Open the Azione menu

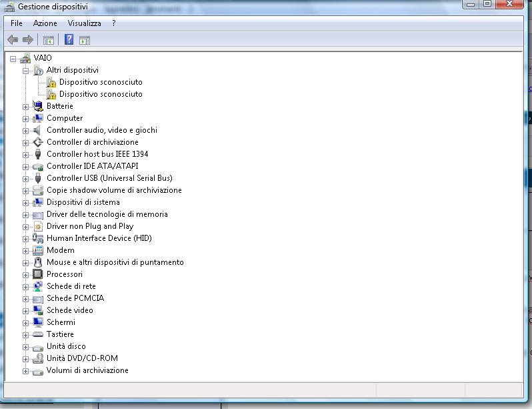pyautogui.click(x=45, y=23)
